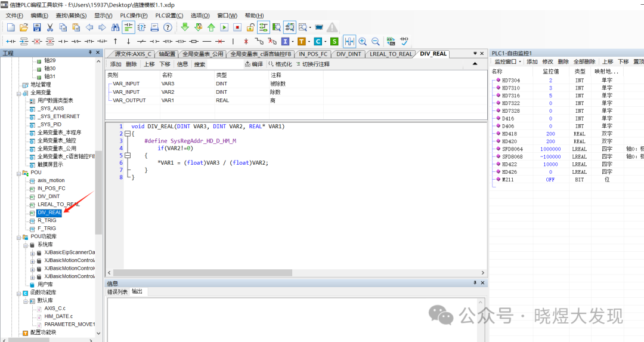Screen dimensions: 644x342
Task: Open project with folder icon
Action: point(24,27)
